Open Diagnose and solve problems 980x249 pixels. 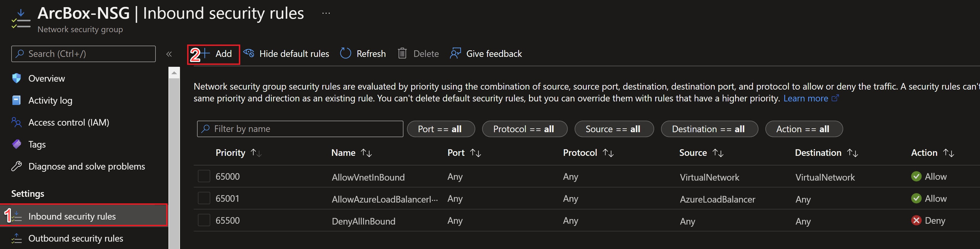click(78, 167)
